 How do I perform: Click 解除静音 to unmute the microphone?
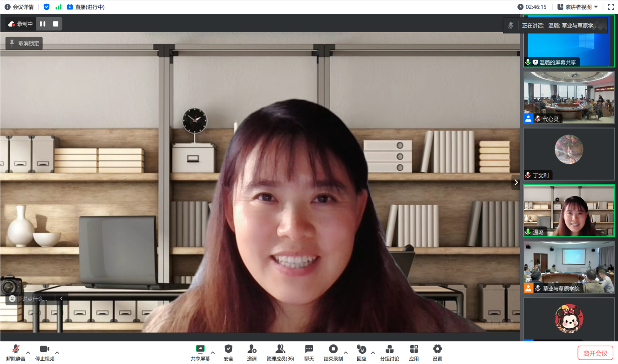[x=16, y=353]
